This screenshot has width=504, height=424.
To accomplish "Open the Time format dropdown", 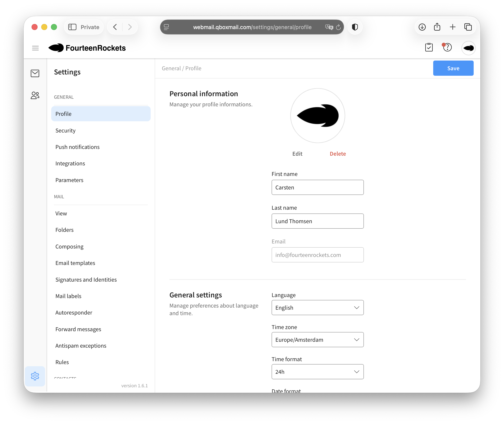I will [318, 372].
